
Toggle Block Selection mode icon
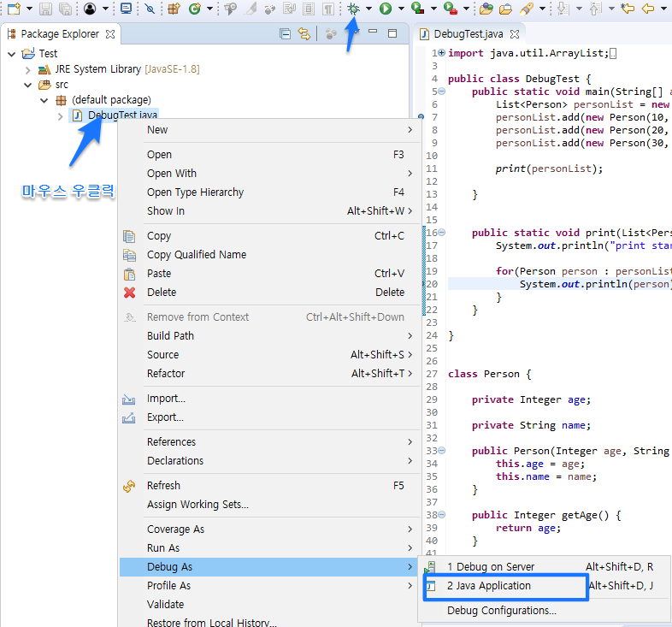[308, 9]
